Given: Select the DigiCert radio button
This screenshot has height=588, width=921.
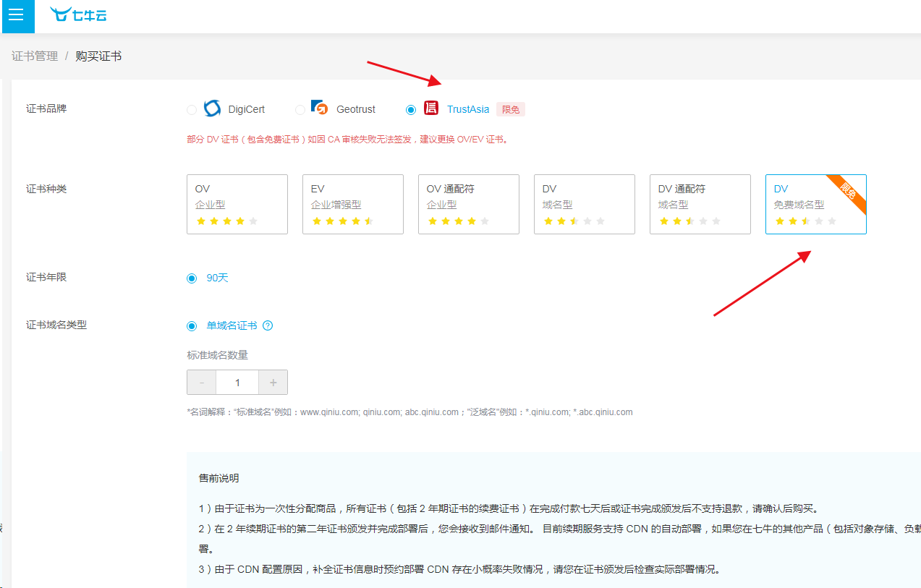Looking at the screenshot, I should coord(192,110).
